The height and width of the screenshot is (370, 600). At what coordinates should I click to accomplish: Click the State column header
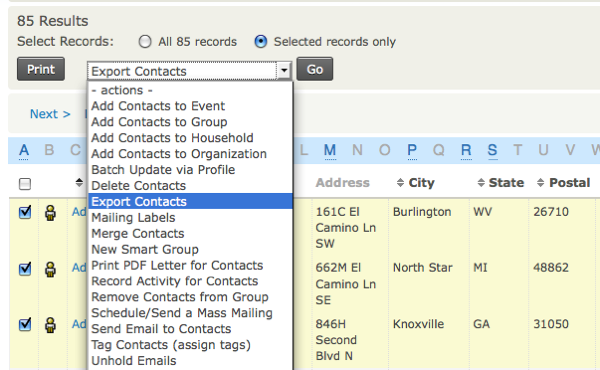pos(506,183)
